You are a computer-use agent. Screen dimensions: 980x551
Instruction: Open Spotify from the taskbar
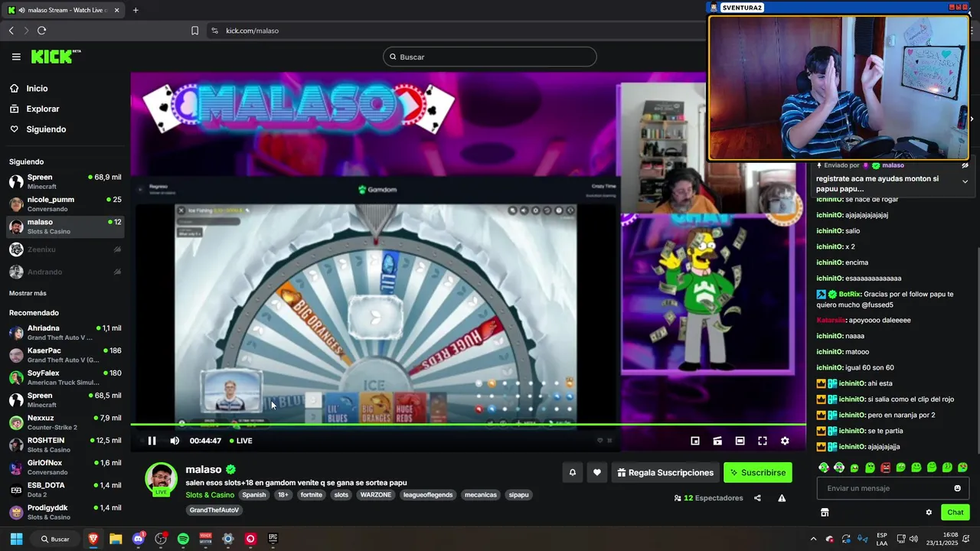183,539
